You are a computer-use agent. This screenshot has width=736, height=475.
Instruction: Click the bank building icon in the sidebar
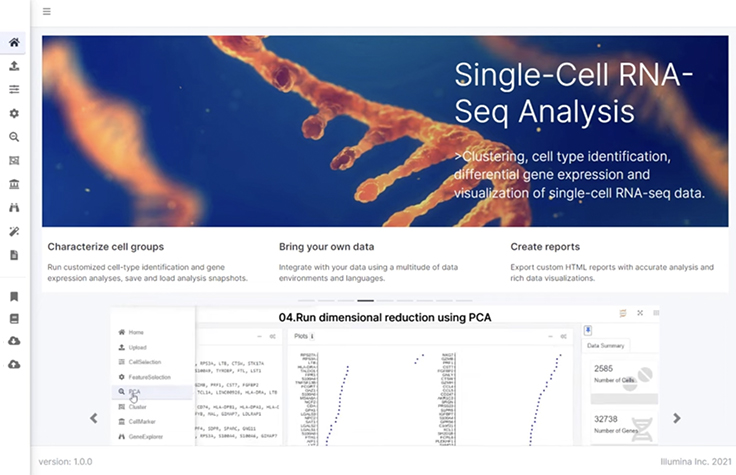click(14, 184)
